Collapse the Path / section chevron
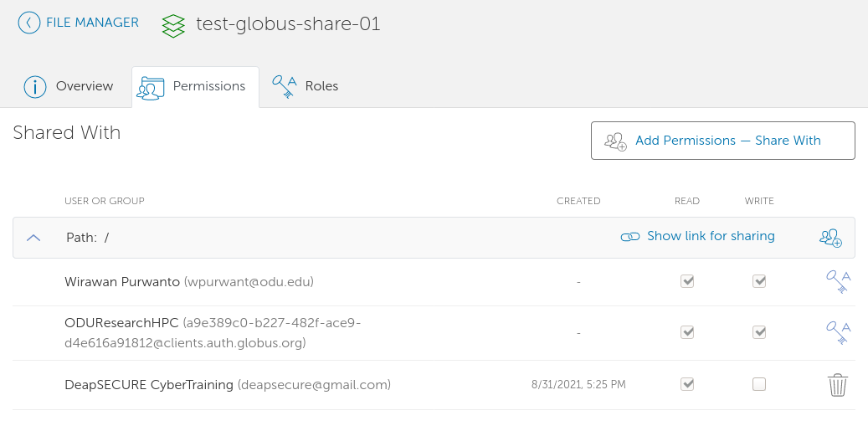The height and width of the screenshot is (431, 868). pyautogui.click(x=33, y=238)
